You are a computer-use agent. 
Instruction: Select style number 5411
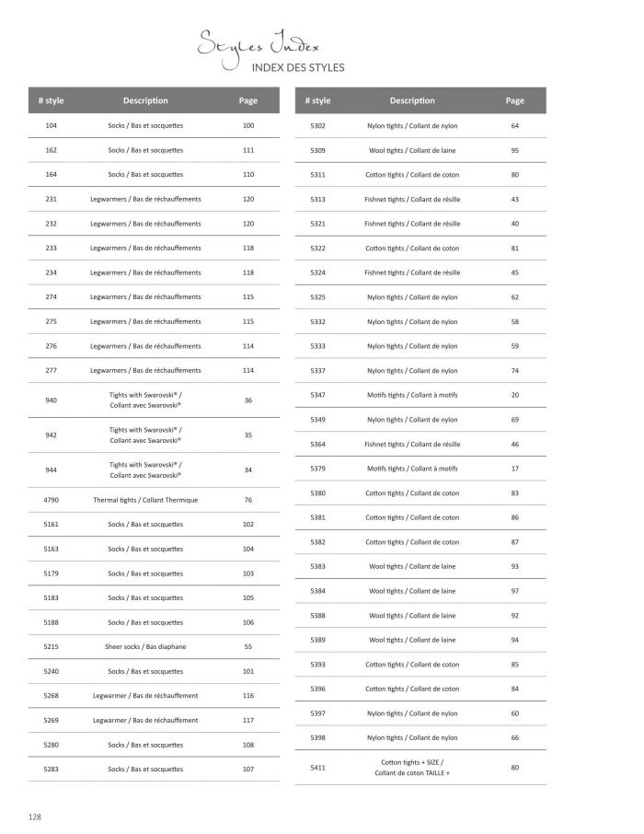[x=317, y=767]
